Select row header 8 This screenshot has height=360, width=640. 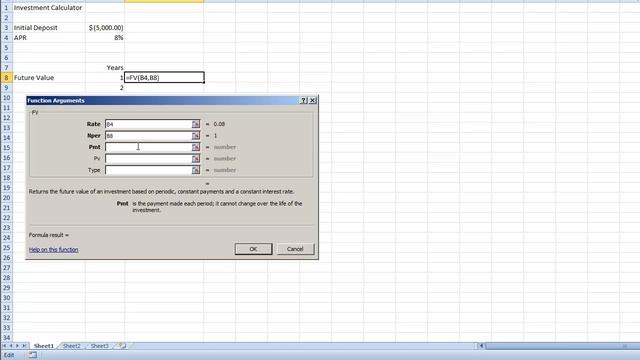click(x=6, y=78)
